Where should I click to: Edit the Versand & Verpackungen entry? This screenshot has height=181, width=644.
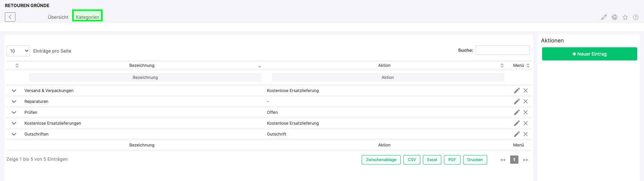(517, 90)
